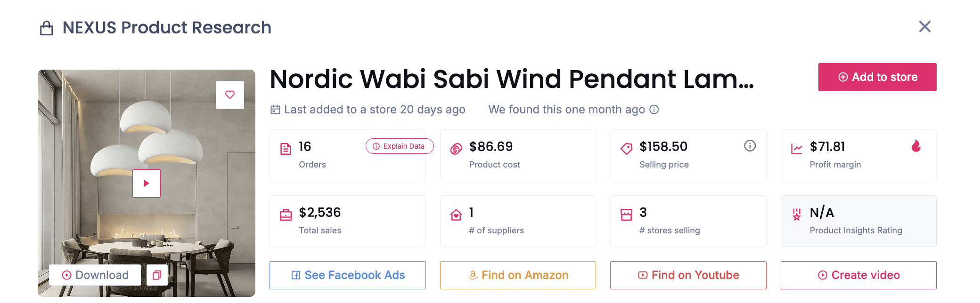Download the product video
The width and height of the screenshot is (980, 303).
click(95, 275)
